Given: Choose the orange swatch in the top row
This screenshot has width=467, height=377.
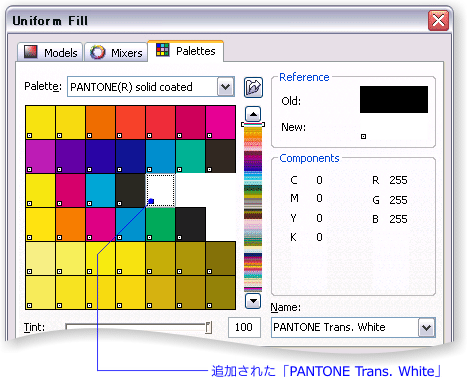Looking at the screenshot, I should point(101,122).
